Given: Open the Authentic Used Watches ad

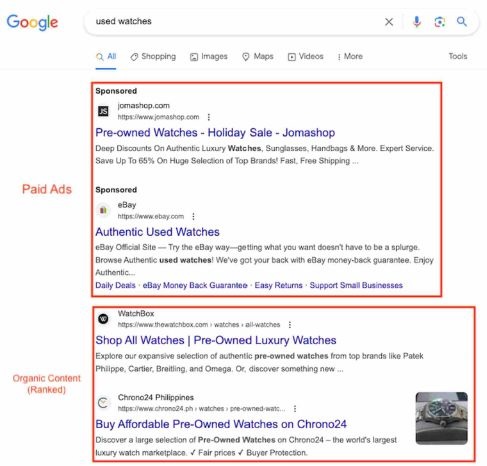Looking at the screenshot, I should coord(157,232).
